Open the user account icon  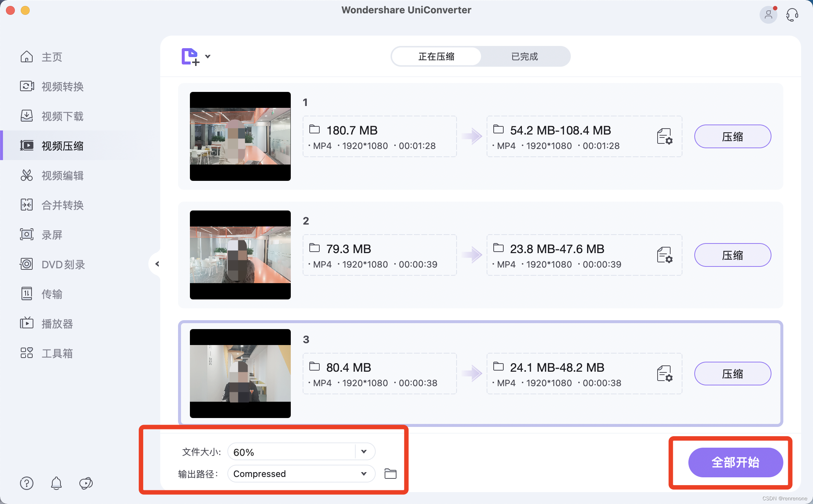pyautogui.click(x=768, y=15)
